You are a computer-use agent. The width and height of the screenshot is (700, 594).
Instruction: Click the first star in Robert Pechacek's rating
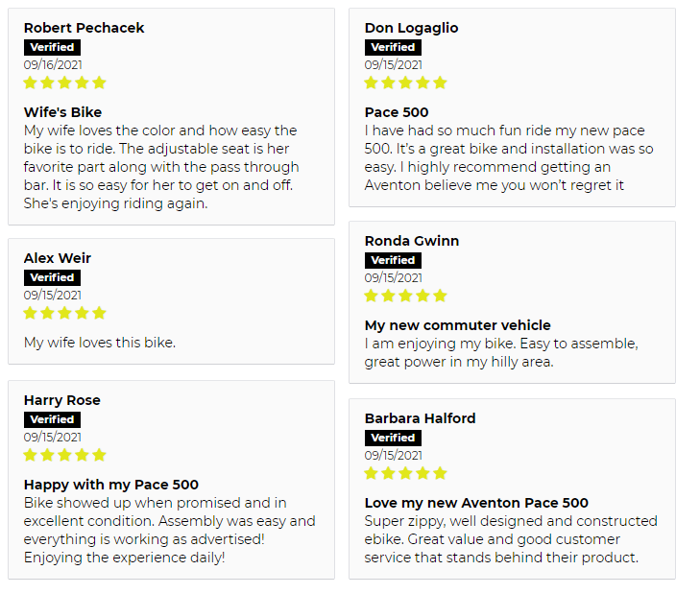31,83
